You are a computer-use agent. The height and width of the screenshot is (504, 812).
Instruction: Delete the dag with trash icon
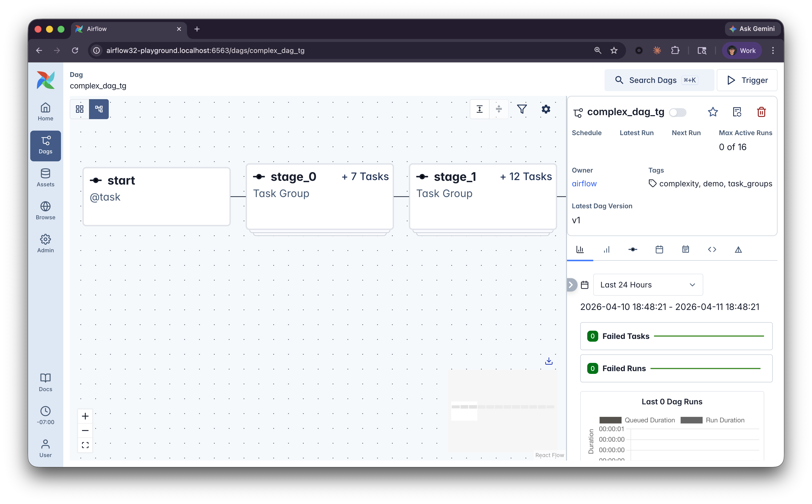pos(761,112)
